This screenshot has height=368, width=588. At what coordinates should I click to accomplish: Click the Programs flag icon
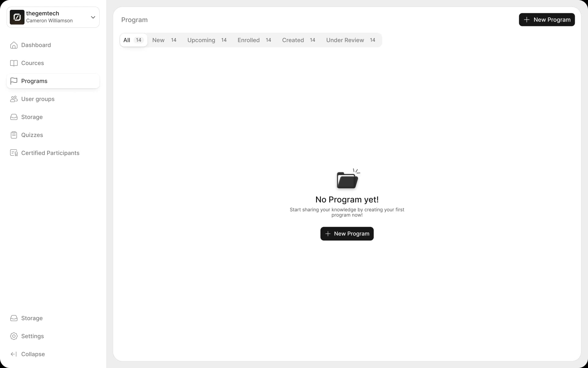click(x=14, y=81)
